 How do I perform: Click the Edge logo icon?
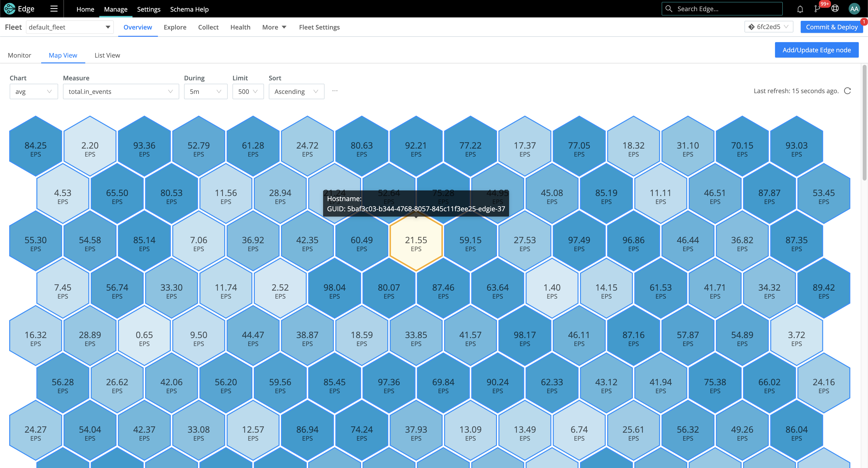pyautogui.click(x=9, y=9)
